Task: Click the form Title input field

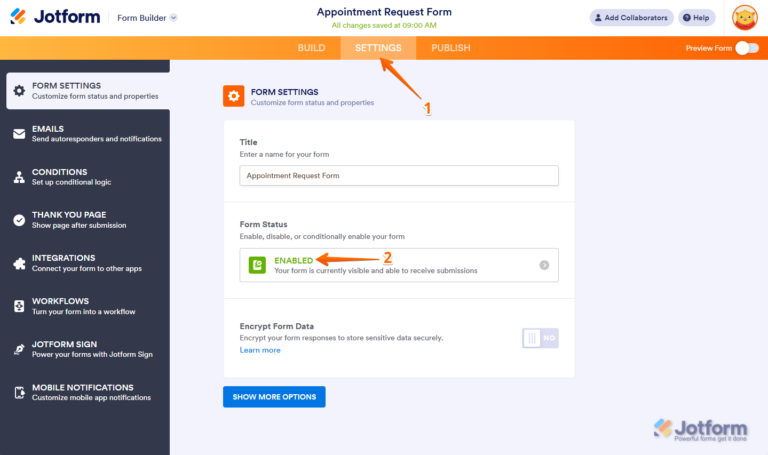Action: (x=399, y=175)
